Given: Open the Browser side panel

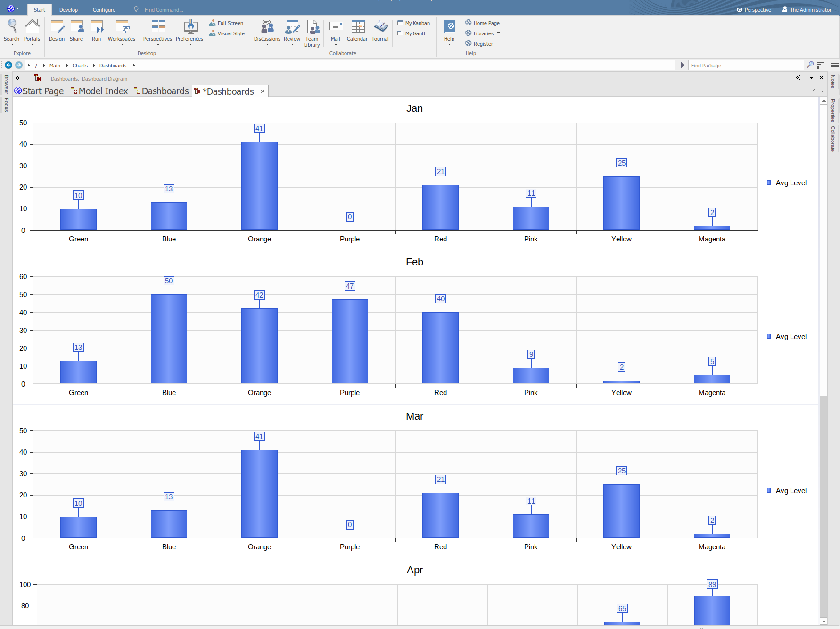Looking at the screenshot, I should click(x=6, y=84).
